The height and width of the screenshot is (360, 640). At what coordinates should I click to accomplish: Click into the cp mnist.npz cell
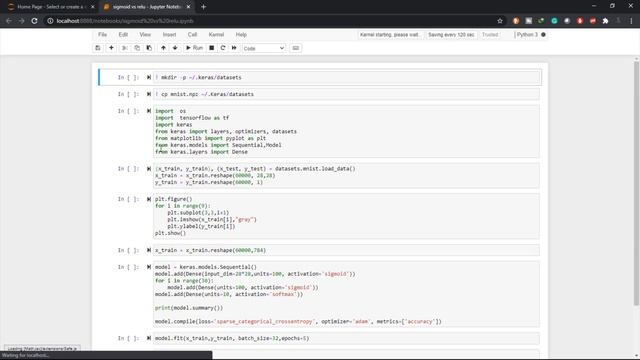(346, 94)
